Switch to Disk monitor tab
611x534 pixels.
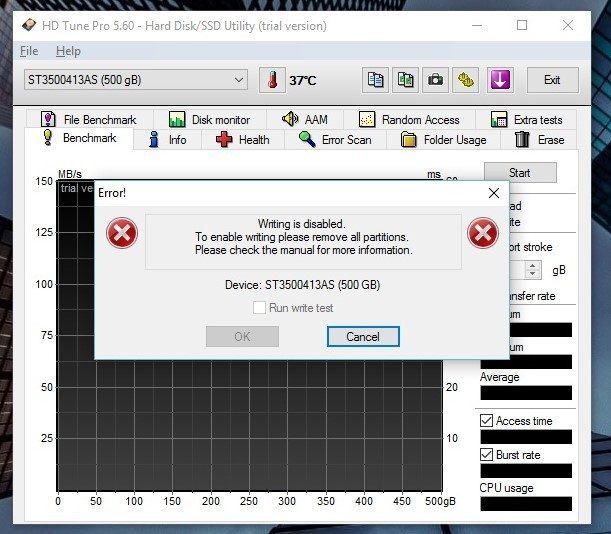click(x=210, y=119)
